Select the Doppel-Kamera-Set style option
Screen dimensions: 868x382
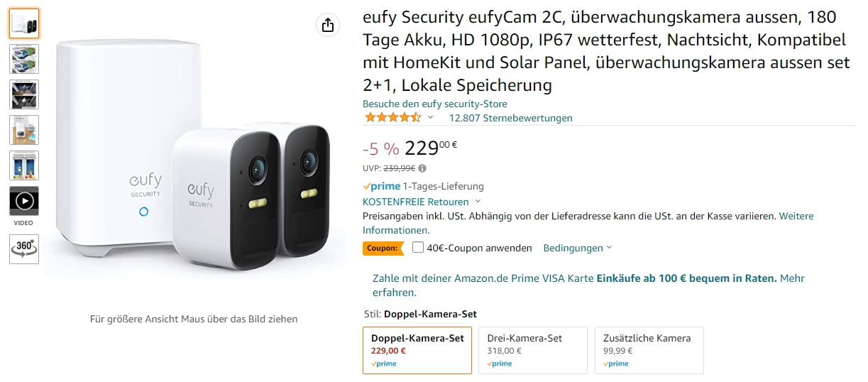point(417,350)
